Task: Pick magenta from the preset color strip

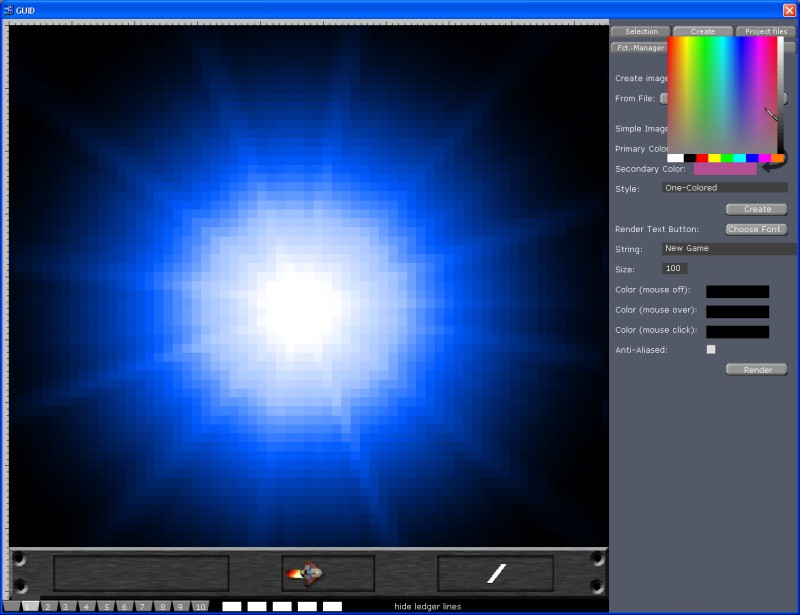Action: coord(764,158)
